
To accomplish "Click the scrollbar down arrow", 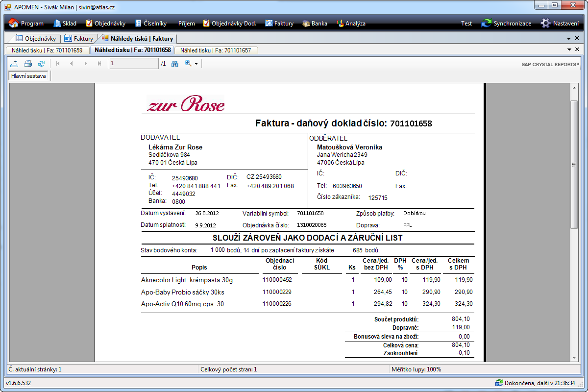I will [x=574, y=358].
